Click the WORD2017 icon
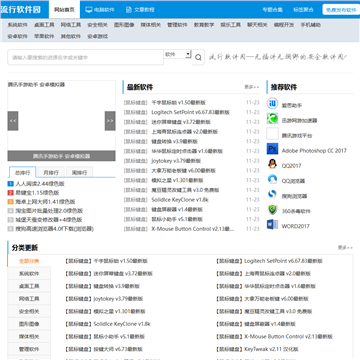Screen dimensions: 360x360 272,225
